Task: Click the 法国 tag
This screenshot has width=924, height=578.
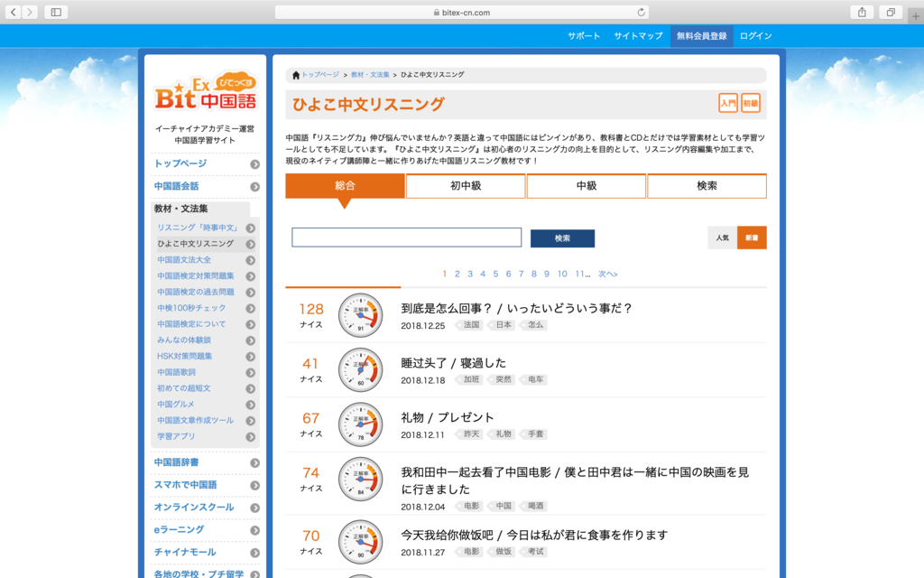Action: 470,325
